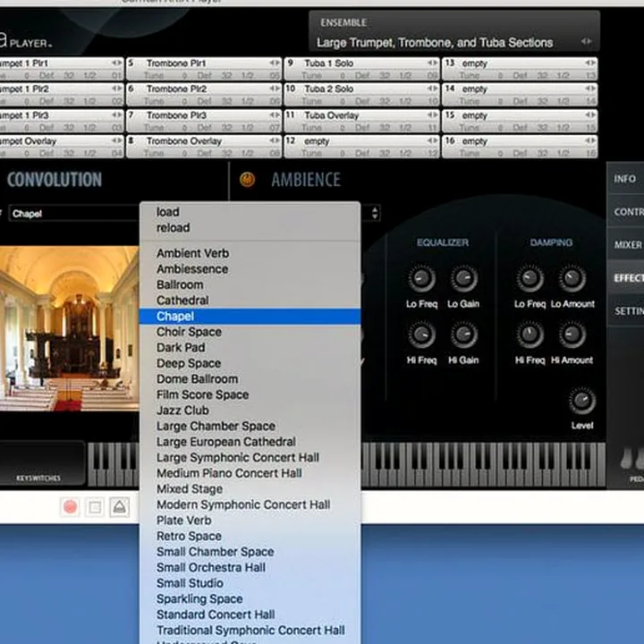Select Plate Verb preset

click(x=250, y=521)
